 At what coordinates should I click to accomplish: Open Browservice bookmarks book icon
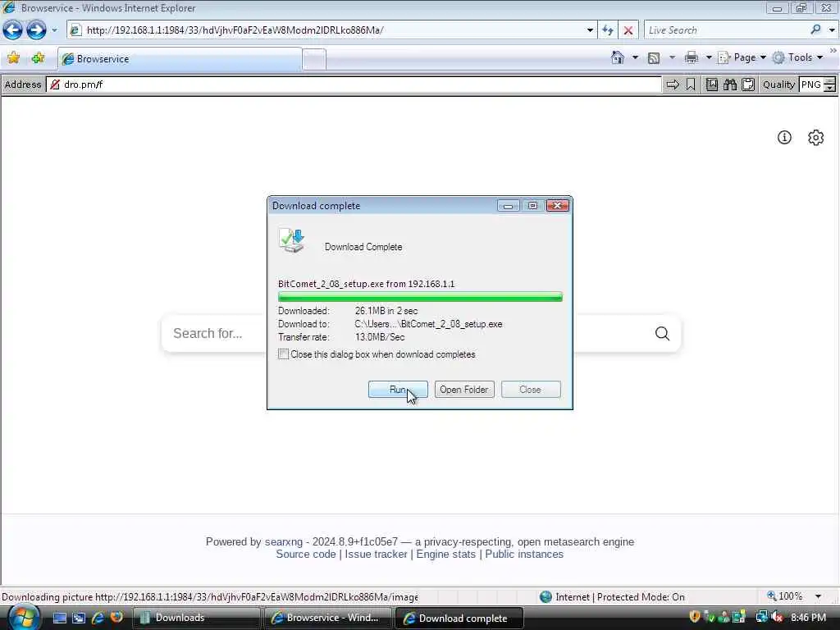click(711, 84)
